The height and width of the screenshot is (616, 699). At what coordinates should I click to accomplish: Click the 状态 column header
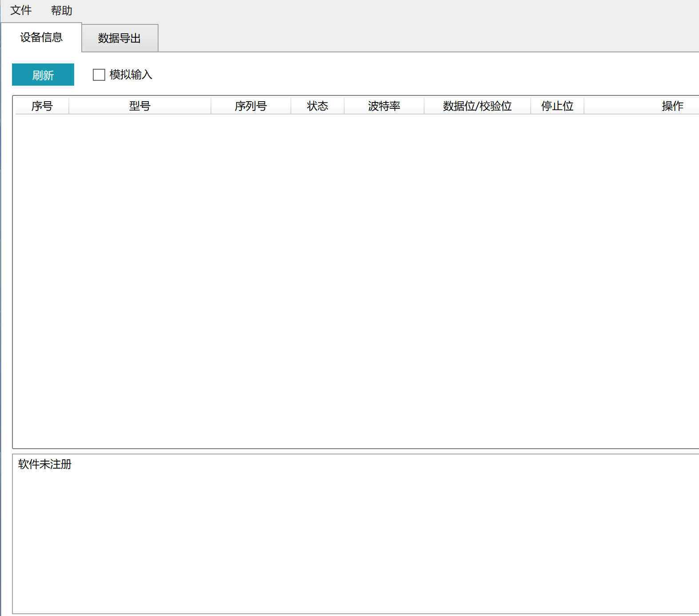(x=318, y=106)
